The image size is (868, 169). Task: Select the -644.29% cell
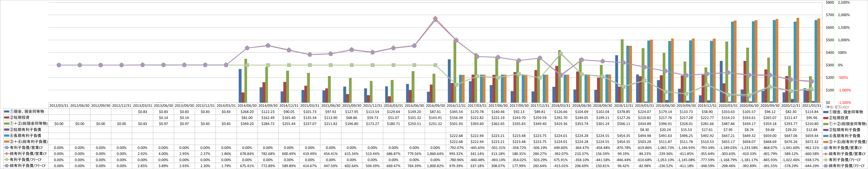(x=812, y=166)
